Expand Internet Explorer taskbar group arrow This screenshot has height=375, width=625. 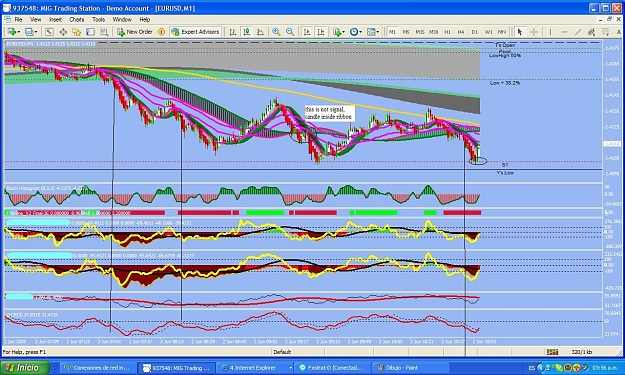point(291,368)
